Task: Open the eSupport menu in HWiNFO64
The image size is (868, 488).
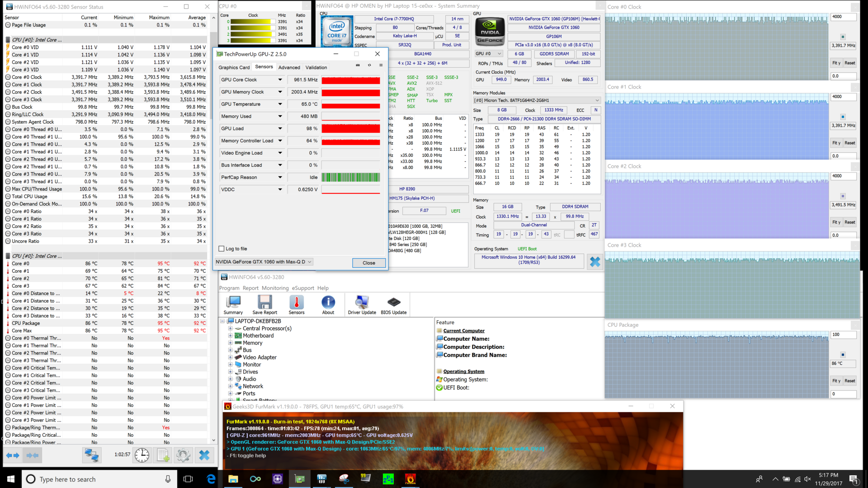Action: point(303,288)
